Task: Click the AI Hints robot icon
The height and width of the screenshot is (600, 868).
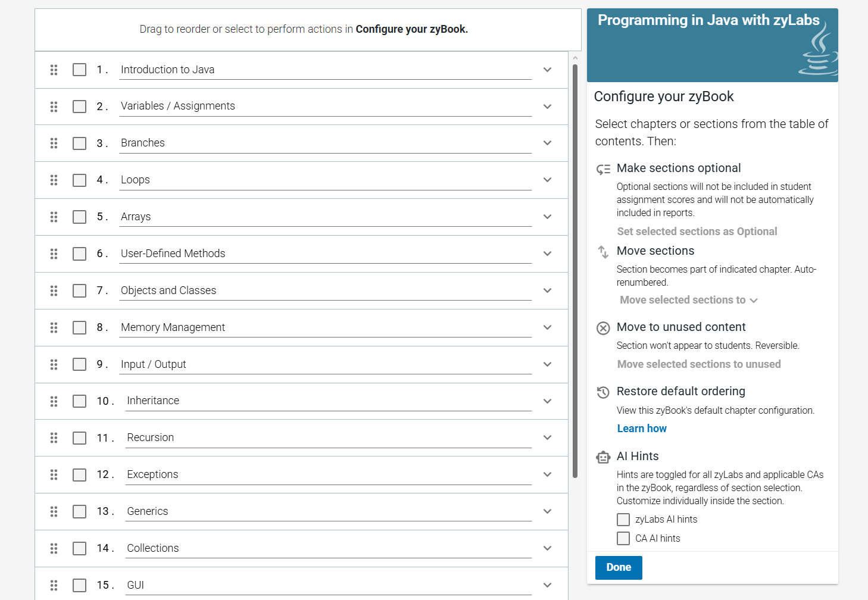Action: (603, 457)
